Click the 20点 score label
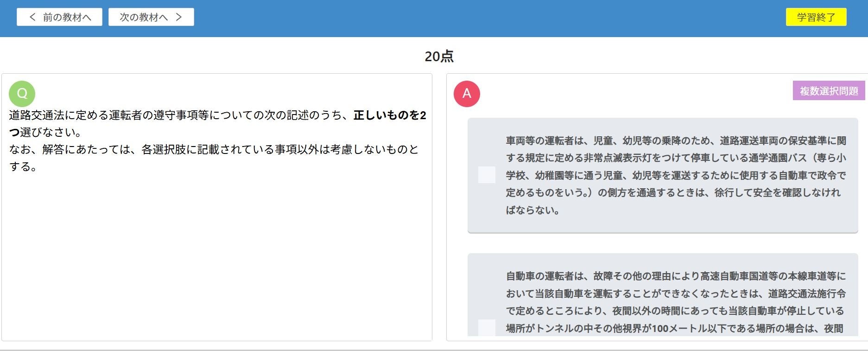This screenshot has height=351, width=868. [439, 56]
